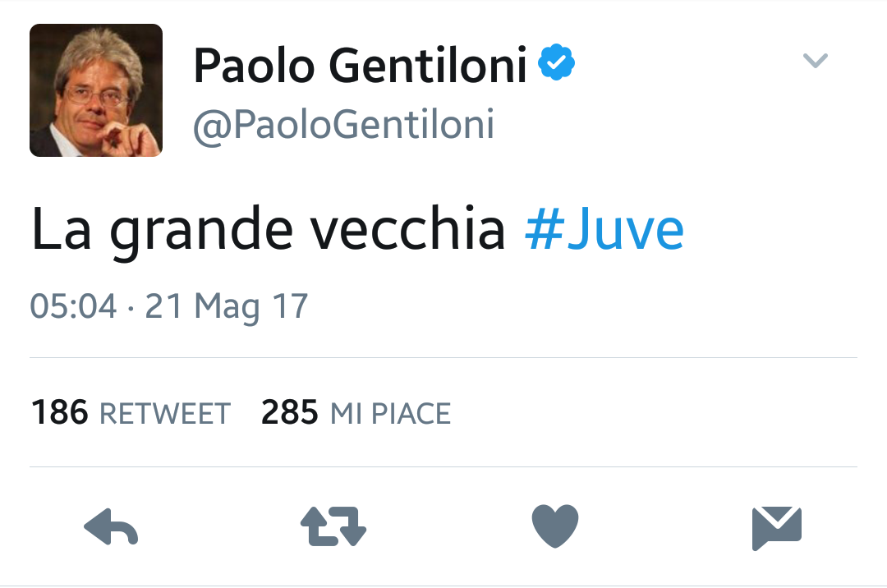Click the reply arrow icon
Screen dimensions: 887x588
point(111,527)
